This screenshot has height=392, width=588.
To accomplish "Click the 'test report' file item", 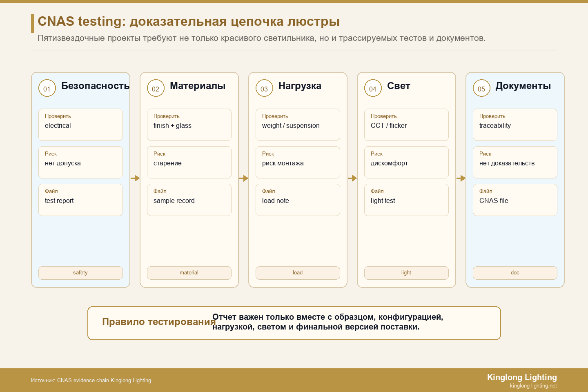I will tap(80, 200).
